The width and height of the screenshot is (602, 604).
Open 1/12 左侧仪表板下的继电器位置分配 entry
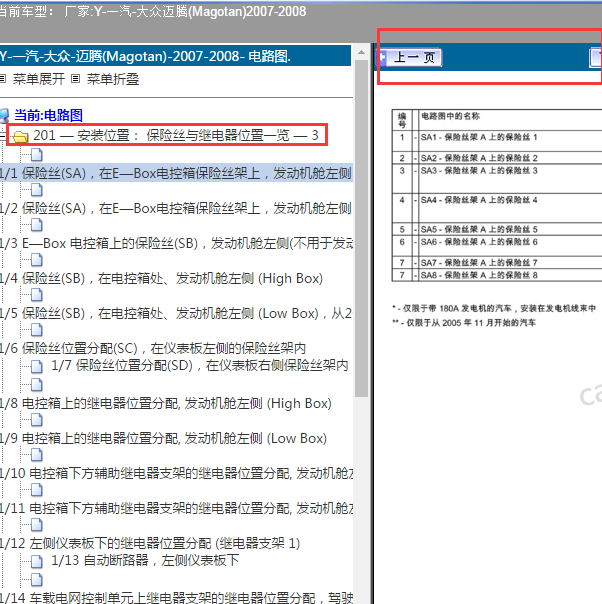[x=150, y=543]
